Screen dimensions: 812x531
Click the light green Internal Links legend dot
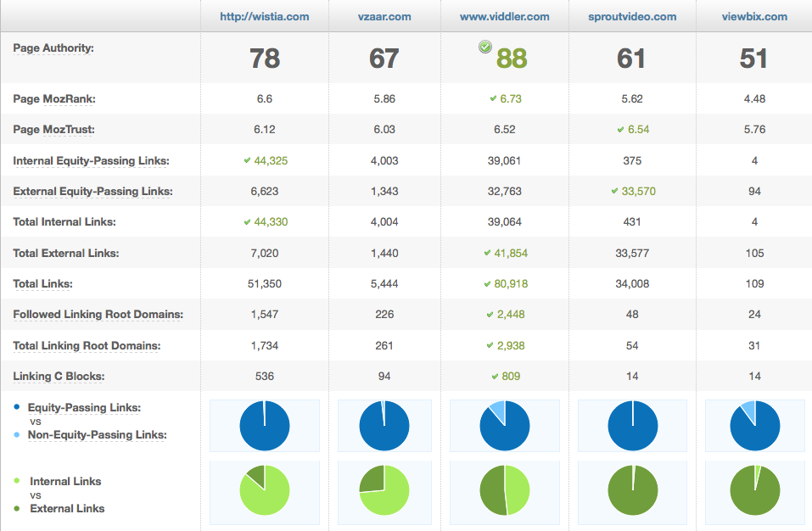[x=17, y=481]
